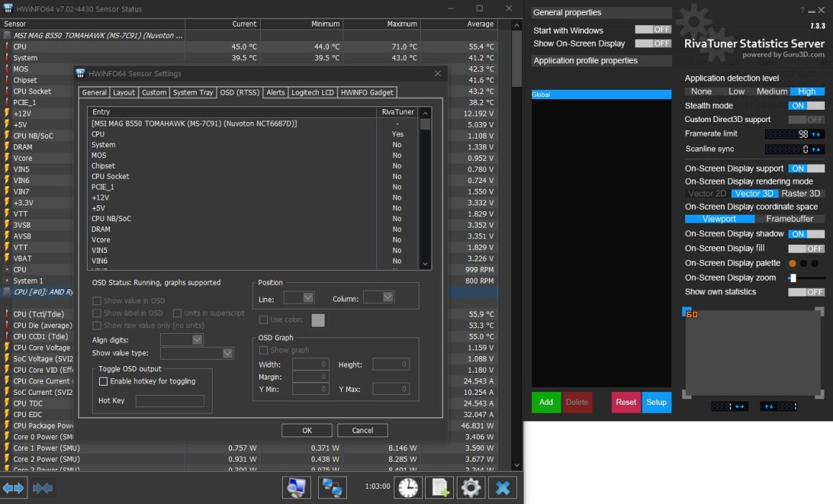833x504 pixels.
Task: Select Raster 3D rendering mode
Action: (801, 194)
